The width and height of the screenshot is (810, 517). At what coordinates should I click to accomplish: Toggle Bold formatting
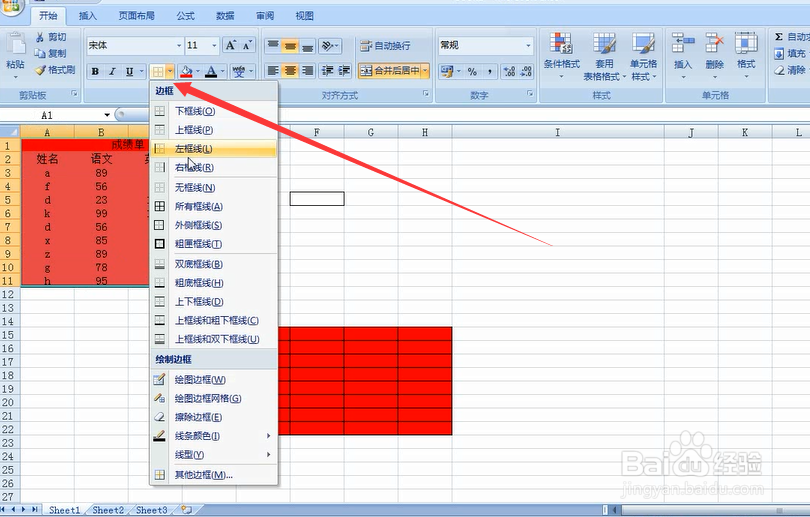click(x=95, y=71)
